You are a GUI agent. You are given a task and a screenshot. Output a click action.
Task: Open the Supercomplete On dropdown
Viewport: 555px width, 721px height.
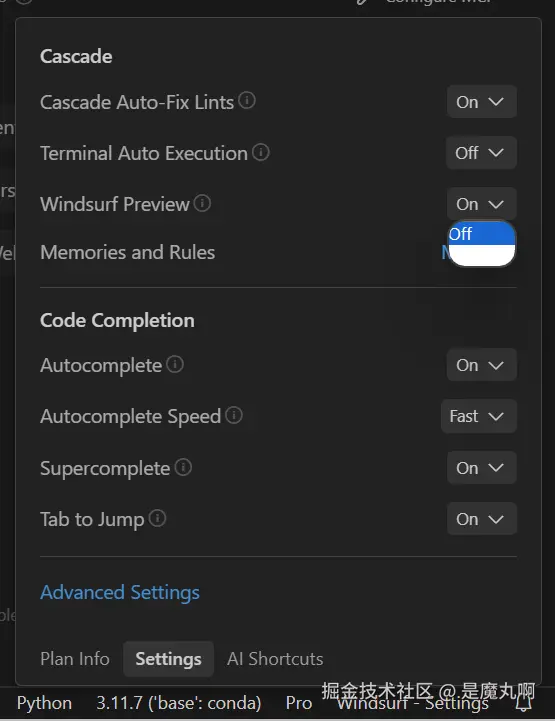[481, 468]
